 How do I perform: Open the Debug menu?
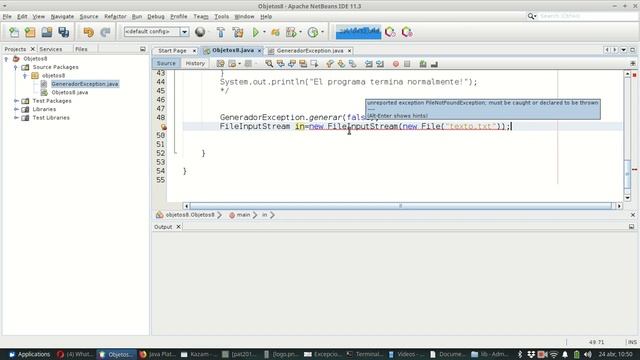(156, 16)
